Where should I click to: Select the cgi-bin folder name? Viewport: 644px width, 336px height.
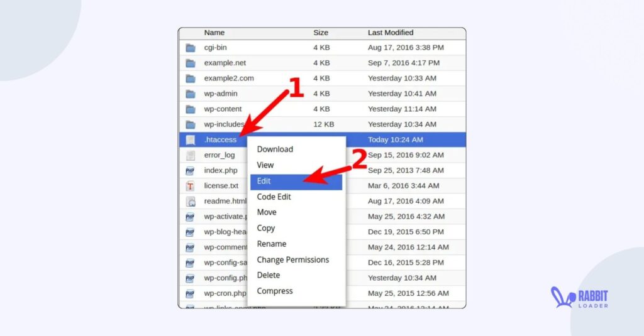(x=215, y=48)
